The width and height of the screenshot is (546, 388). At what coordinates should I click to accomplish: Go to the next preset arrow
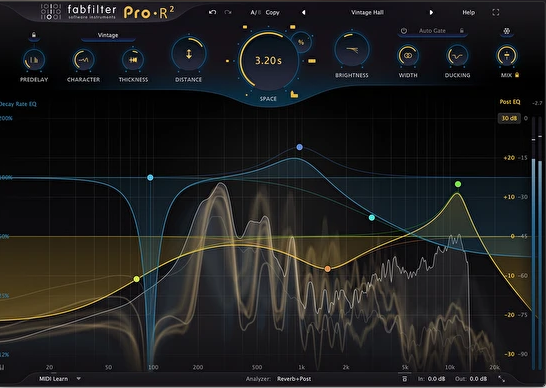pos(431,13)
